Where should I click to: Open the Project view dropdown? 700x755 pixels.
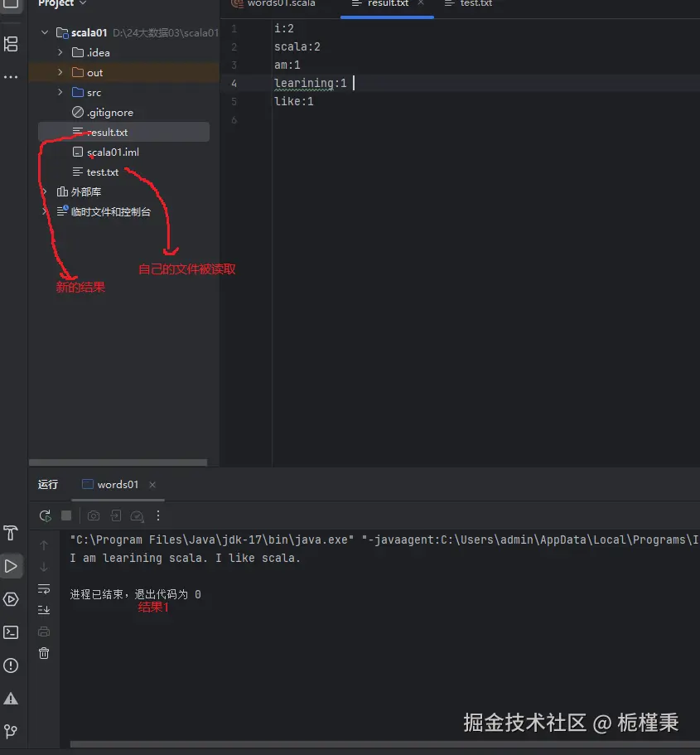[x=63, y=3]
